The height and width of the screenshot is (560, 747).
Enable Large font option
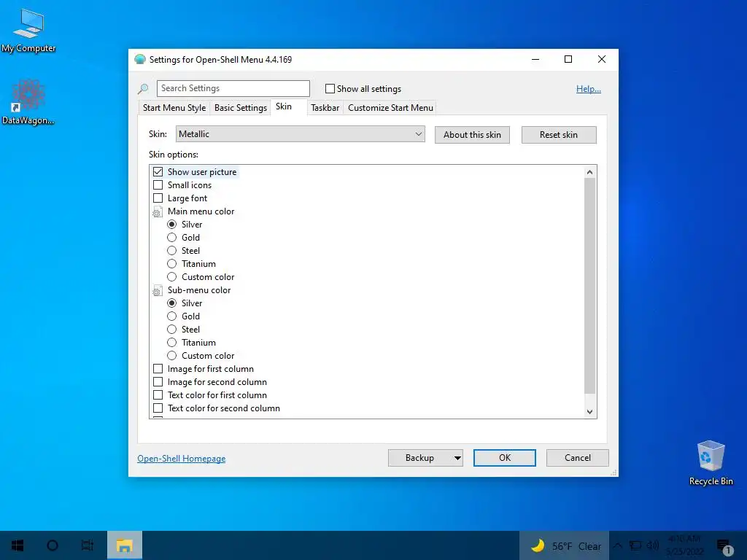tap(158, 198)
